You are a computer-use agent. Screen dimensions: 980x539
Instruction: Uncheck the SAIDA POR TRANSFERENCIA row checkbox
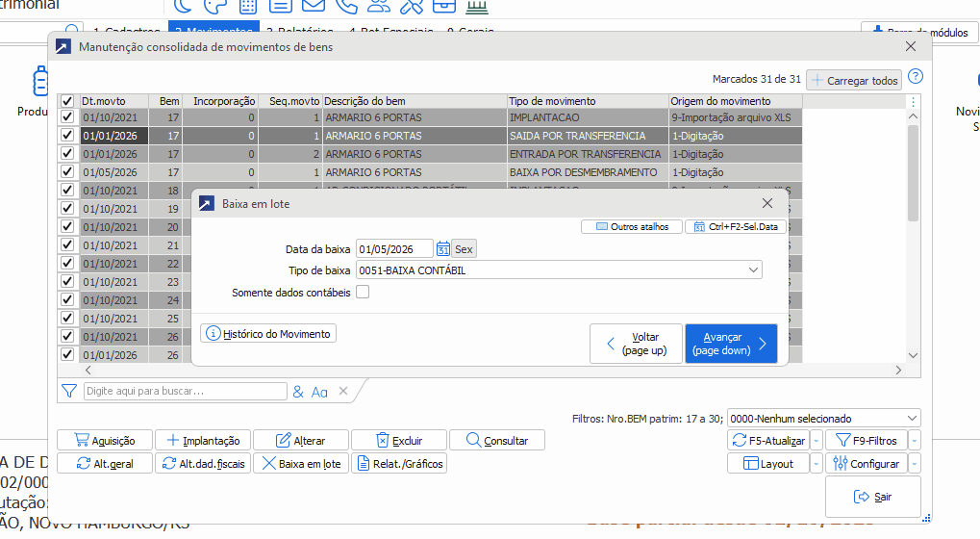pyautogui.click(x=67, y=135)
